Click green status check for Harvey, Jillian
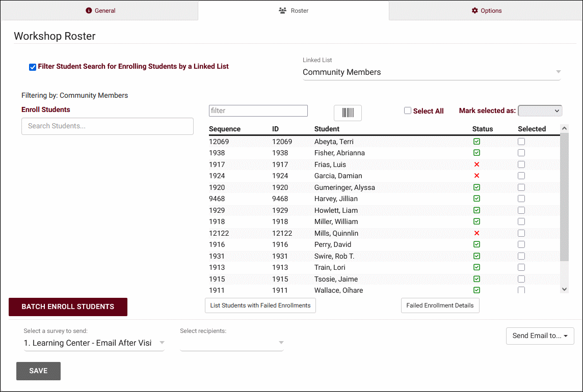This screenshot has width=583, height=392. pos(476,199)
